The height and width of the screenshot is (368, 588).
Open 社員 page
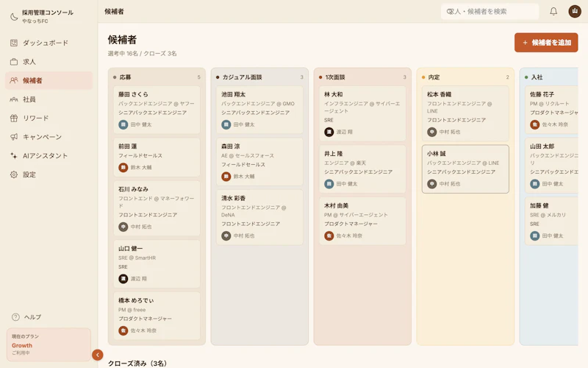(49, 99)
